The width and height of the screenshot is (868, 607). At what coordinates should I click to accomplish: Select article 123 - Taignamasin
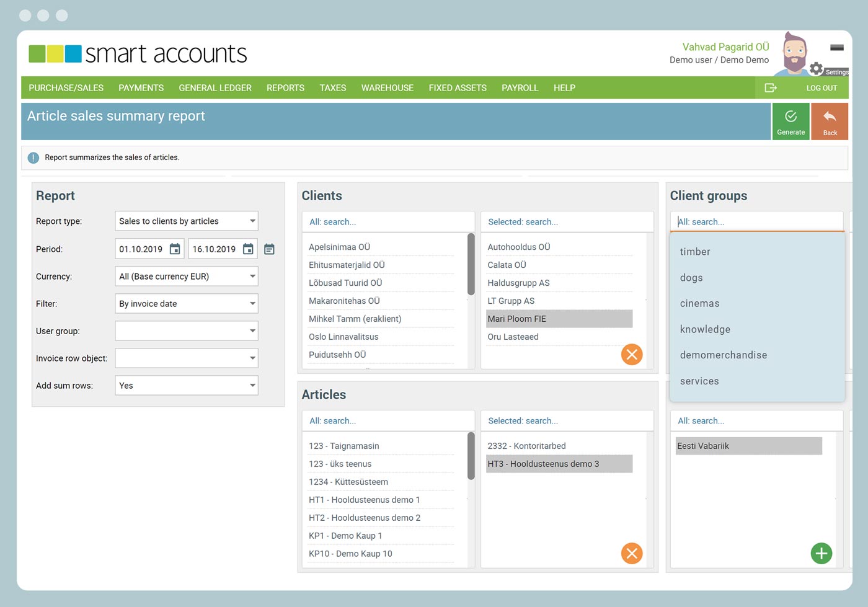pyautogui.click(x=381, y=446)
